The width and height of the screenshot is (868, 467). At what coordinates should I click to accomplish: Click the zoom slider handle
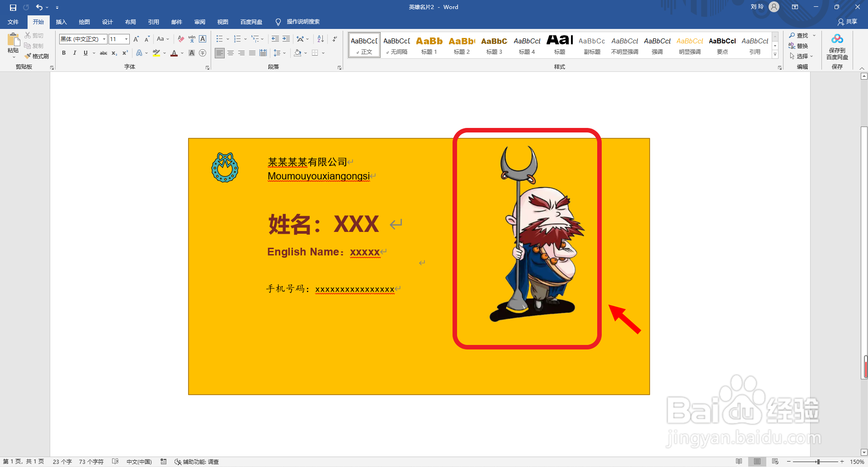click(x=818, y=462)
